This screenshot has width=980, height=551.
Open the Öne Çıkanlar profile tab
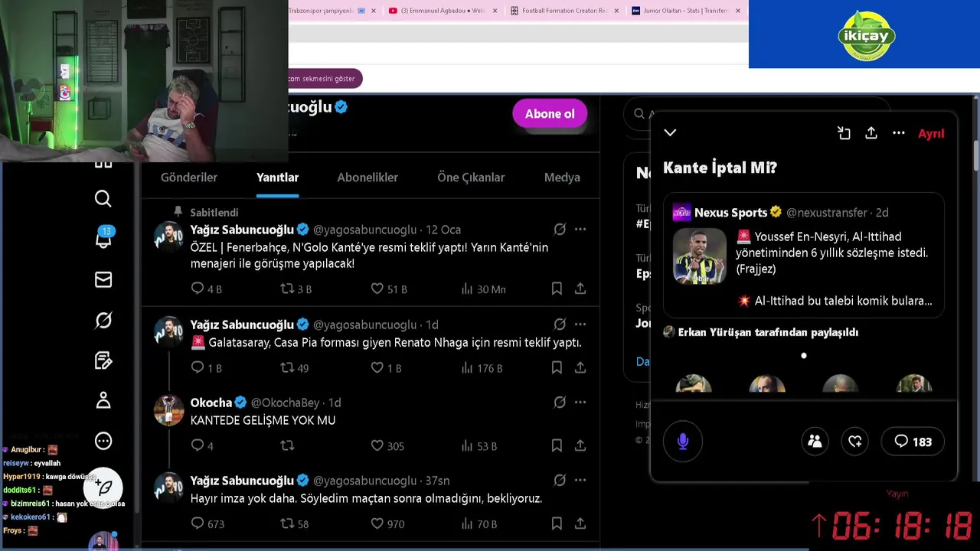(471, 177)
